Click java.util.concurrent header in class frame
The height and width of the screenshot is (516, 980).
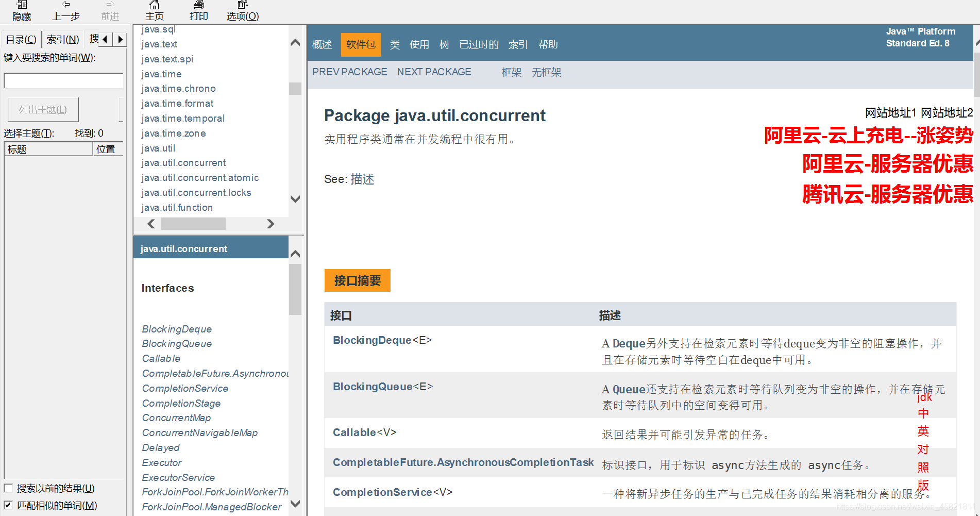(x=183, y=249)
